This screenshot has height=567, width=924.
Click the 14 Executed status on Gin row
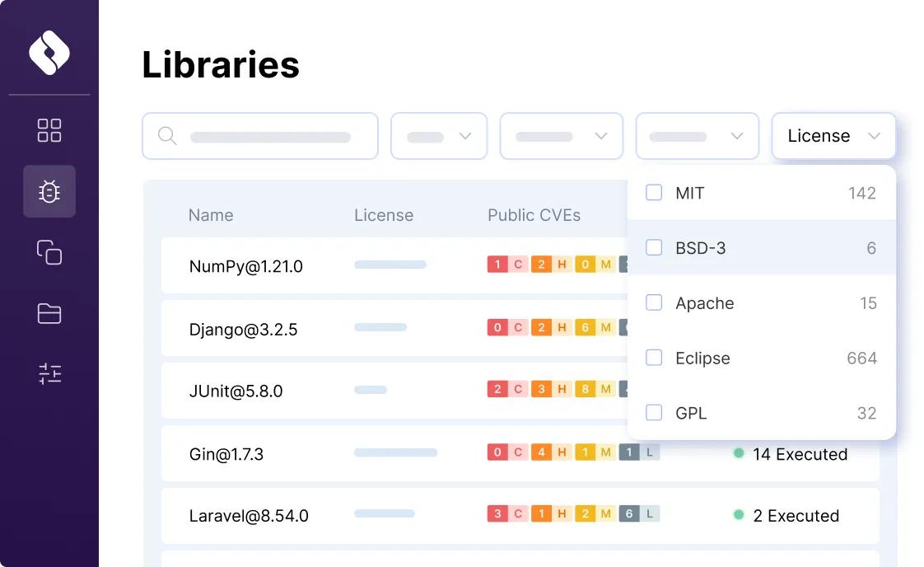pos(791,454)
